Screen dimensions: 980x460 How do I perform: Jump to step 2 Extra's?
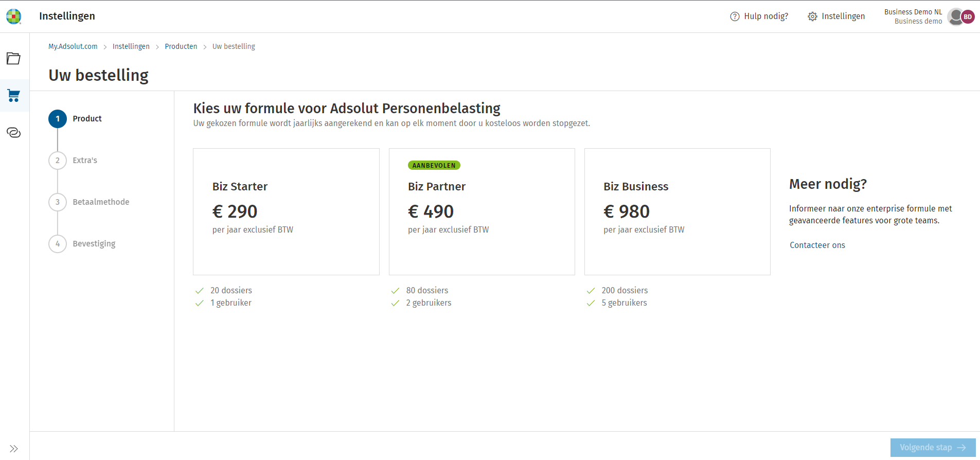pyautogui.click(x=58, y=161)
